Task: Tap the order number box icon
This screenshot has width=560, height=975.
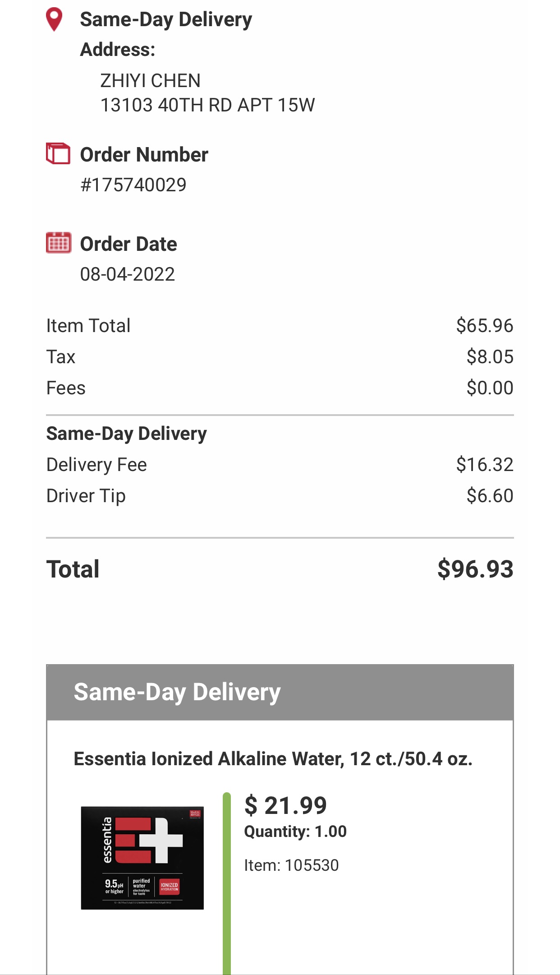Action: 58,154
